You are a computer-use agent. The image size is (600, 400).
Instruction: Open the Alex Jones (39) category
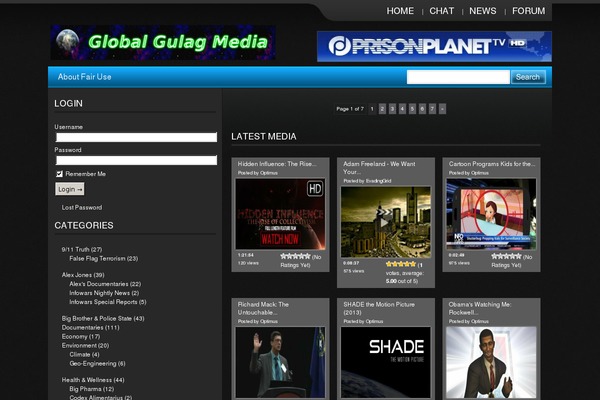point(83,275)
